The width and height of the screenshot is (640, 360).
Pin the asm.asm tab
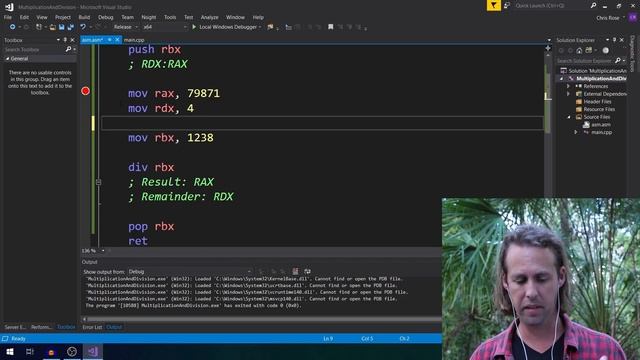click(109, 40)
